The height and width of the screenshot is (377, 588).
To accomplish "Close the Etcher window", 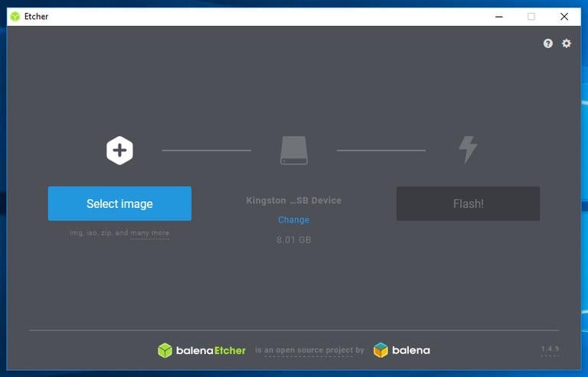I will point(564,16).
